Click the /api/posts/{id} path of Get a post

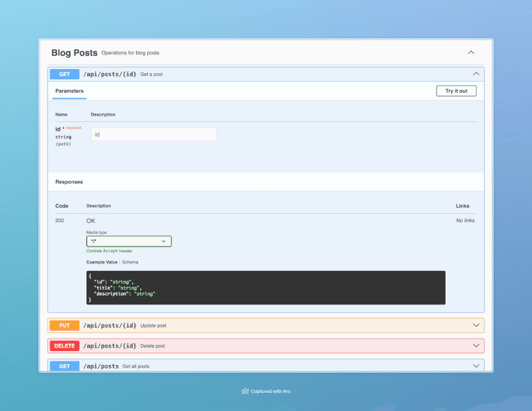110,74
